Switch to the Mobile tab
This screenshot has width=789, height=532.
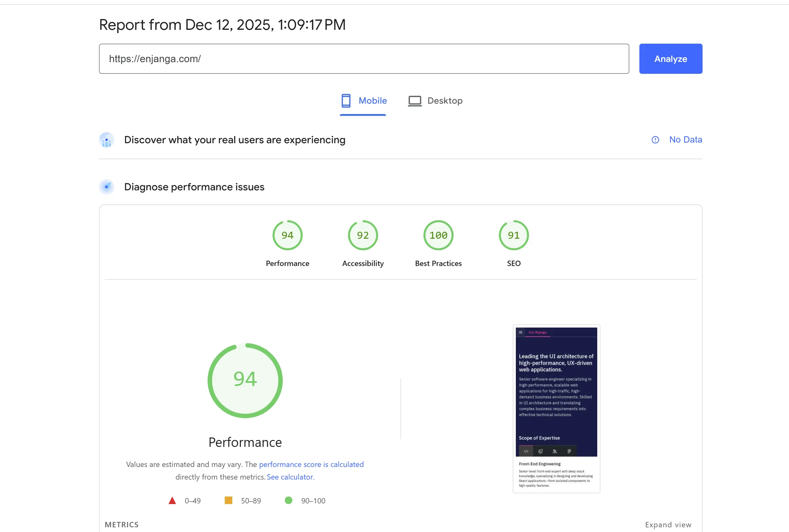tap(363, 101)
